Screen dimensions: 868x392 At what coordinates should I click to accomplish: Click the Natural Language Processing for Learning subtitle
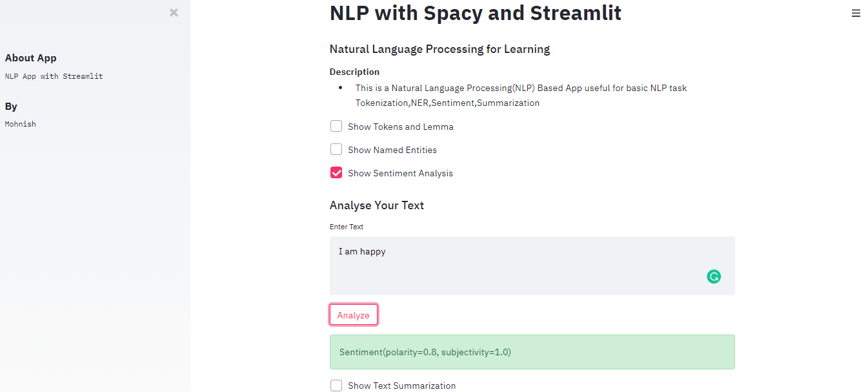tap(439, 48)
